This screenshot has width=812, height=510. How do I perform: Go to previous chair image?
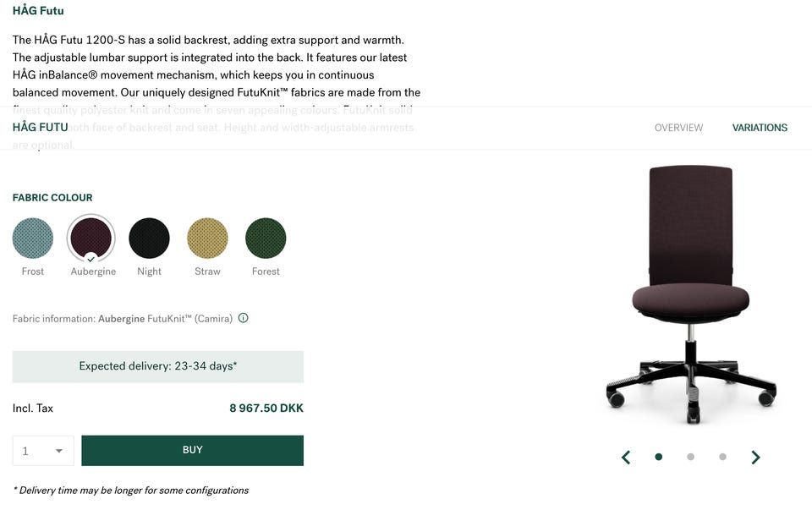pos(626,458)
